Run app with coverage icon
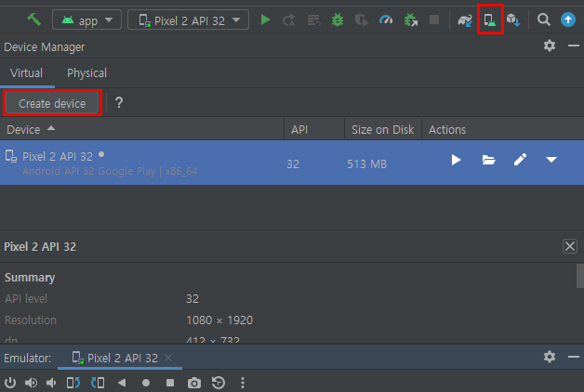This screenshot has height=392, width=584. click(361, 20)
